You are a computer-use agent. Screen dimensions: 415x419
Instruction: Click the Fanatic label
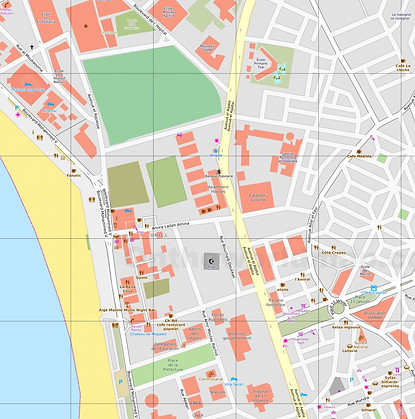(x=74, y=175)
